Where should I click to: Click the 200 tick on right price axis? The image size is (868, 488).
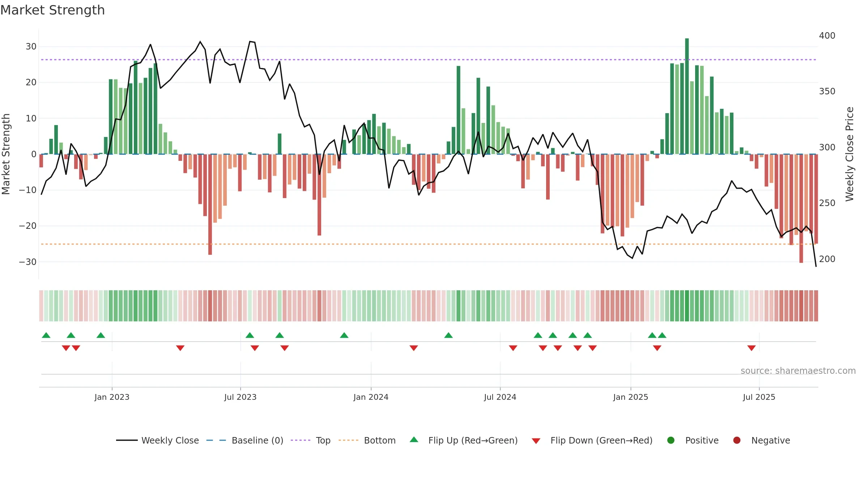pyautogui.click(x=827, y=259)
